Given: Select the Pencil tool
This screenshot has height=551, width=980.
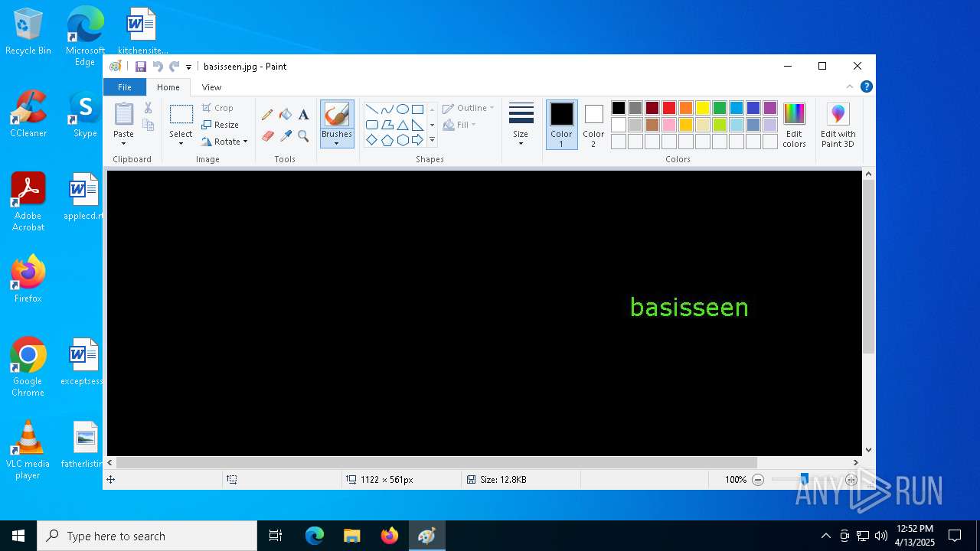Looking at the screenshot, I should (267, 115).
